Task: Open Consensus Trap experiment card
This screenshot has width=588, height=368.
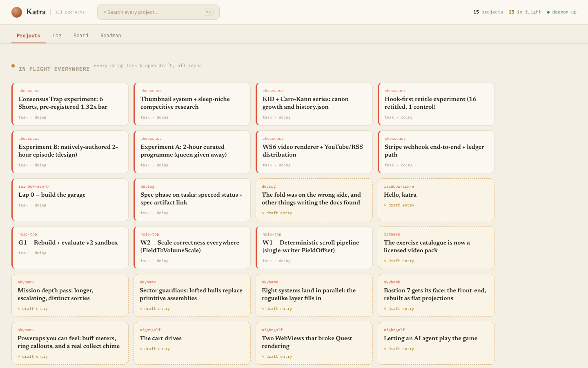Action: (70, 104)
